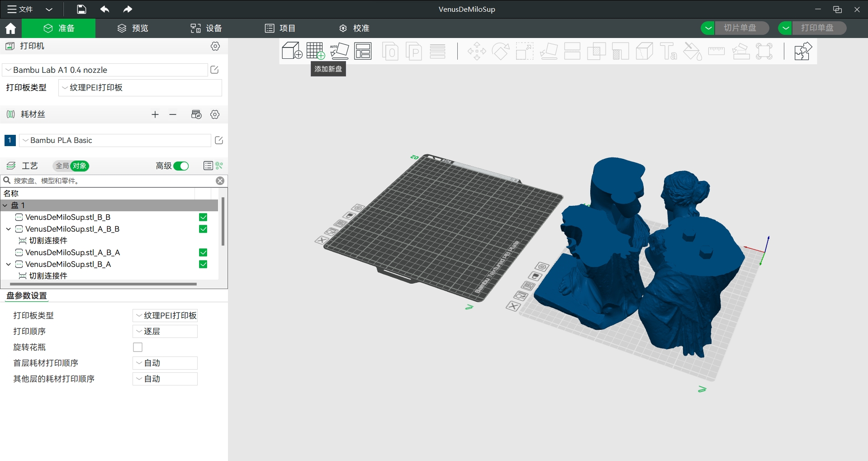Collapse the 盘 1 tree node
Screen dimensions: 868x461
coord(5,205)
